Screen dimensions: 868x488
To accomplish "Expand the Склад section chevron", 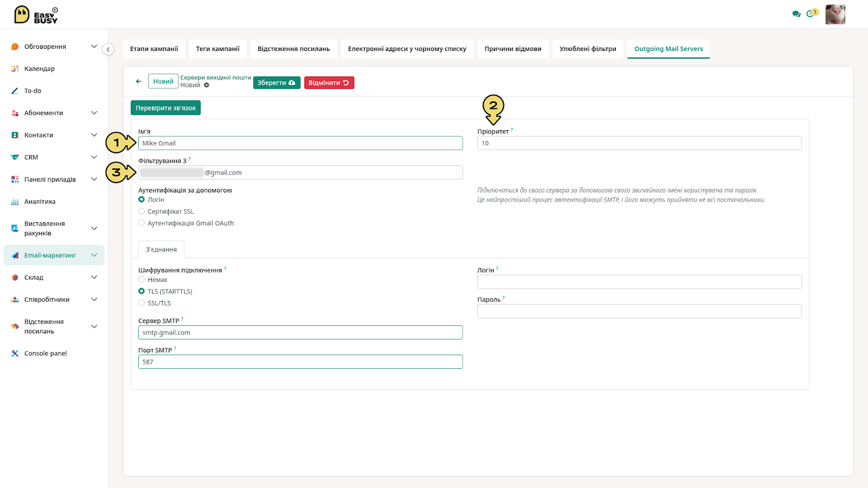I will pyautogui.click(x=94, y=278).
